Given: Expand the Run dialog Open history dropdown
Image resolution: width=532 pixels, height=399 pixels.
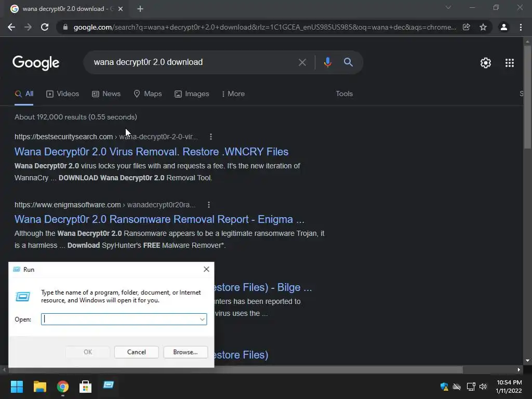Looking at the screenshot, I should (202, 320).
